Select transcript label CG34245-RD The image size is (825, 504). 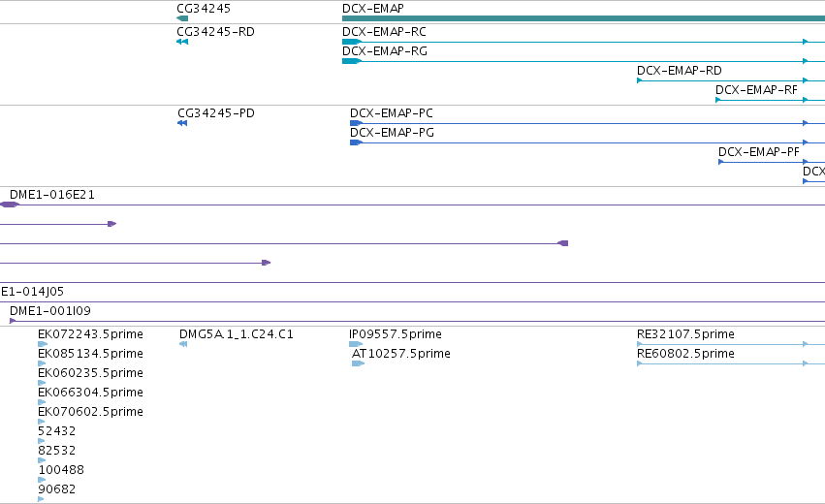(x=216, y=32)
